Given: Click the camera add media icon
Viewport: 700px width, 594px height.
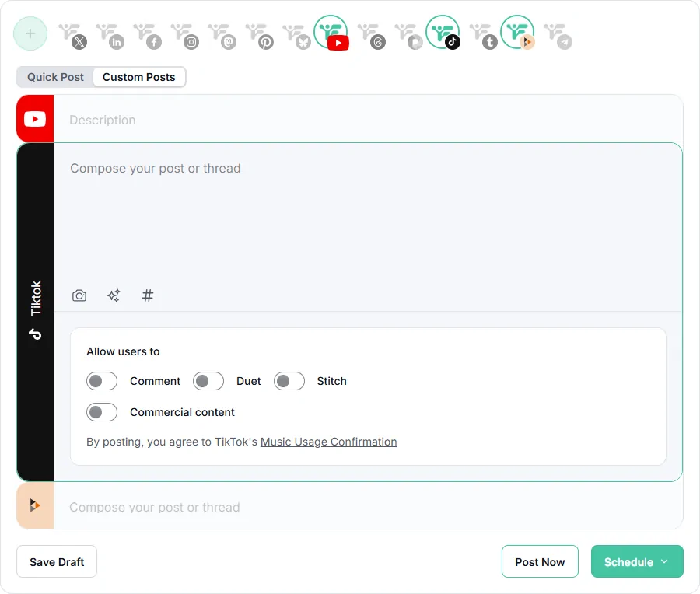Looking at the screenshot, I should click(79, 295).
